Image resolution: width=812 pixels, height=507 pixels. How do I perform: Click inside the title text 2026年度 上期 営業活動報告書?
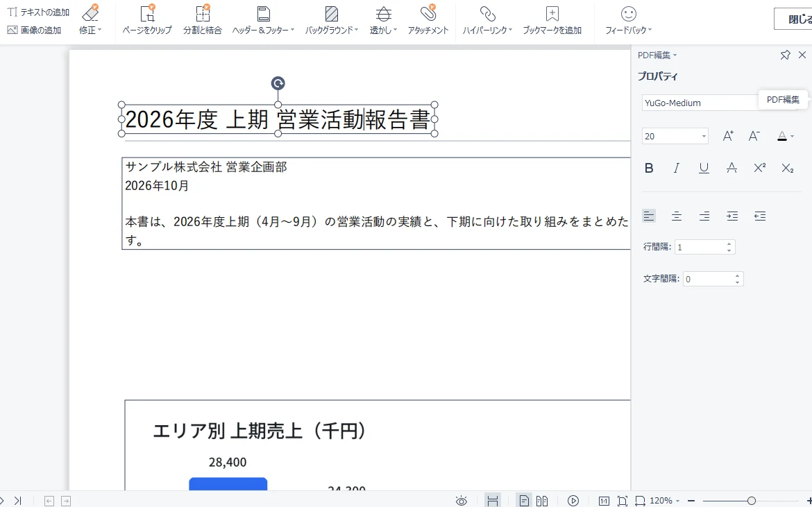tap(278, 119)
